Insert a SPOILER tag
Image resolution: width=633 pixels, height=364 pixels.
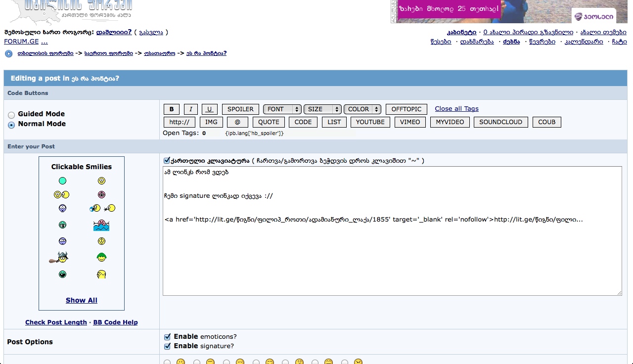240,109
